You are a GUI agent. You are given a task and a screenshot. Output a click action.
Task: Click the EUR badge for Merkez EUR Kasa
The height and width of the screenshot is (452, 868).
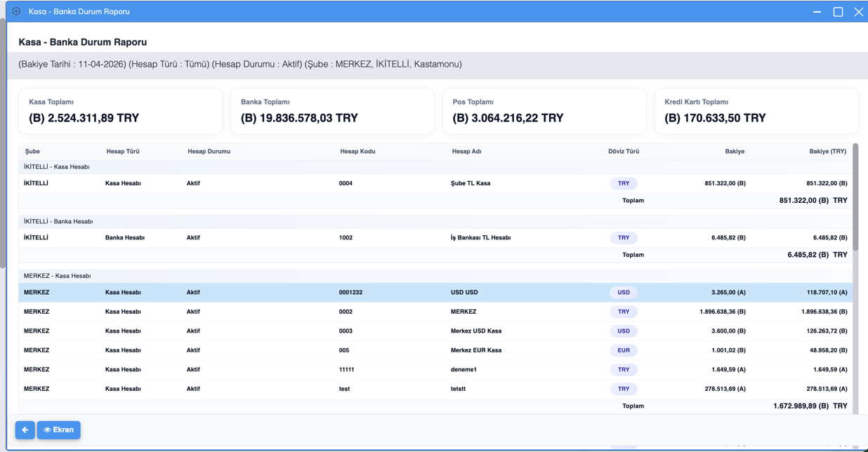tap(623, 350)
